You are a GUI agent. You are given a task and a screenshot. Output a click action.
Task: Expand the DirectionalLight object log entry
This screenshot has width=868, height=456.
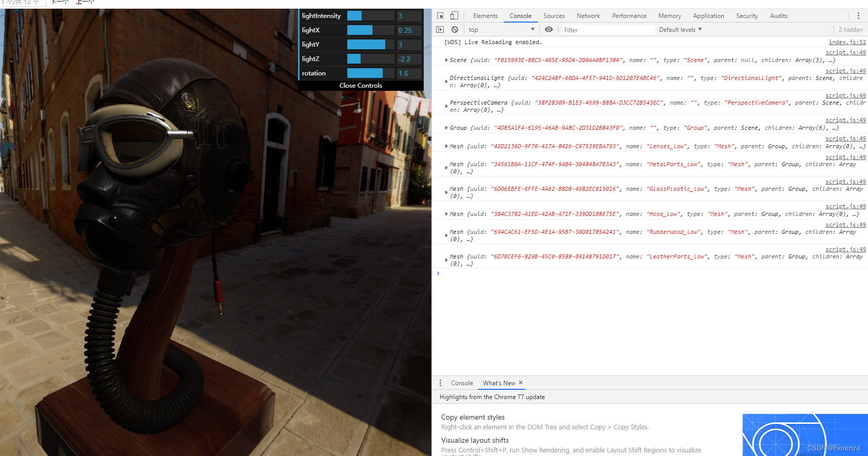point(446,82)
